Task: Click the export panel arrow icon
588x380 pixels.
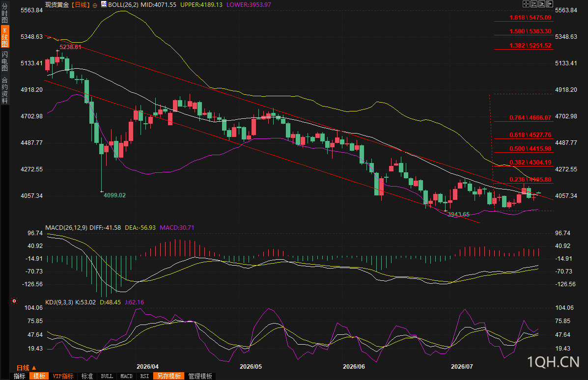Action: coord(549,4)
